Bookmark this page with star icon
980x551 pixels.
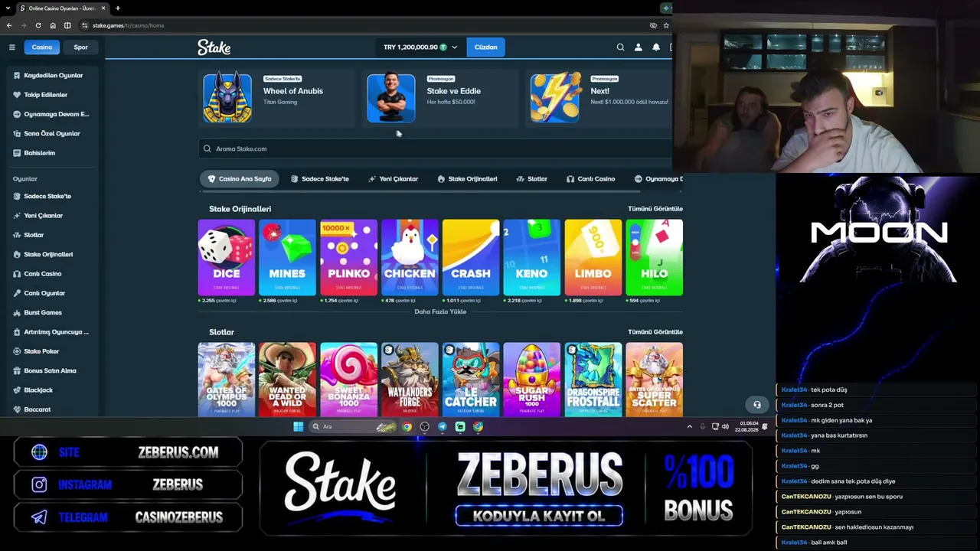(666, 25)
